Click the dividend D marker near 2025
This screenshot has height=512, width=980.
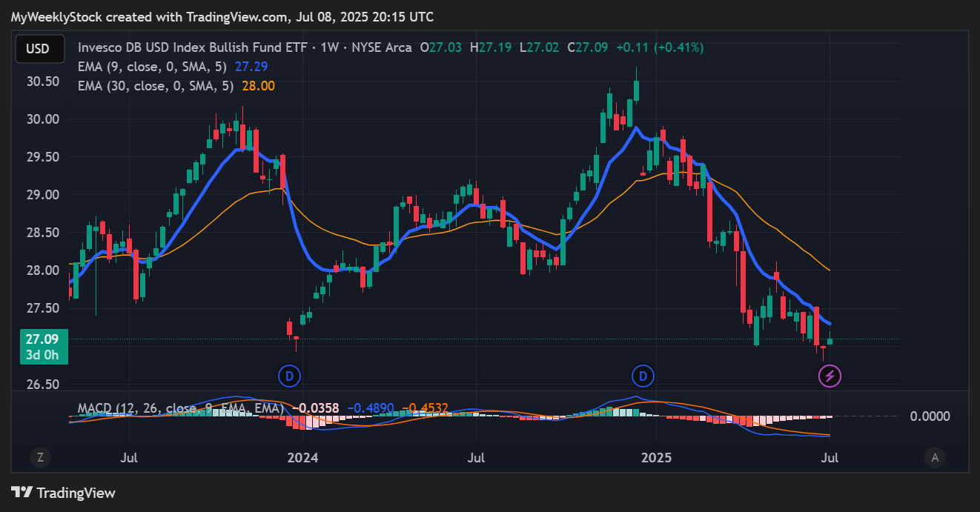point(643,376)
